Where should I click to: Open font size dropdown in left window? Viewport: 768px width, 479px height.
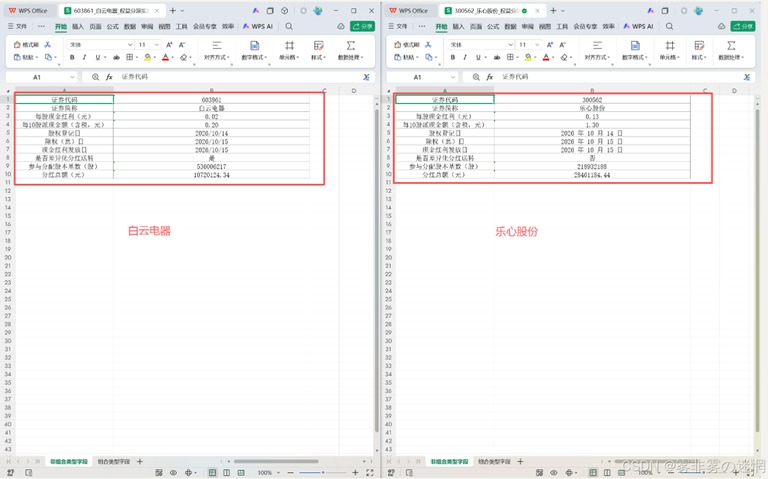157,45
